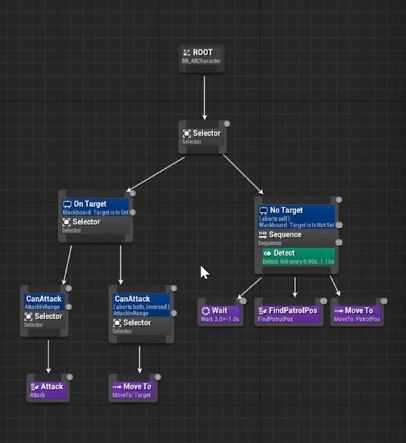Viewport: 406px width, 443px height.
Task: Click the execution badge on Move To PatrolPos
Action: click(384, 301)
